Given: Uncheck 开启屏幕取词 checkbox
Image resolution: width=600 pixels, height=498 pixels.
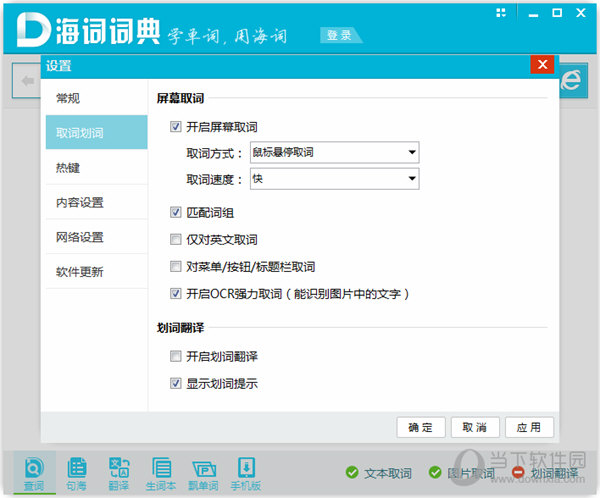Looking at the screenshot, I should (x=176, y=126).
